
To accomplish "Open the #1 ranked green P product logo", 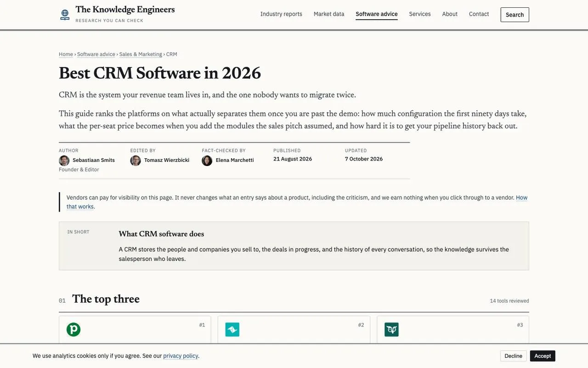I will (73, 329).
